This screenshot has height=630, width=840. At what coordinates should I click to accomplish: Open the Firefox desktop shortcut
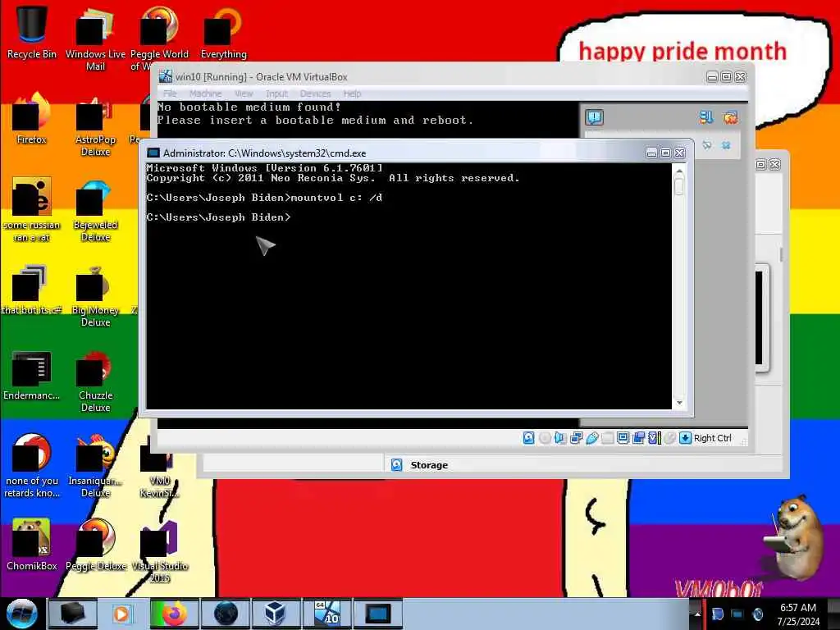(x=32, y=119)
